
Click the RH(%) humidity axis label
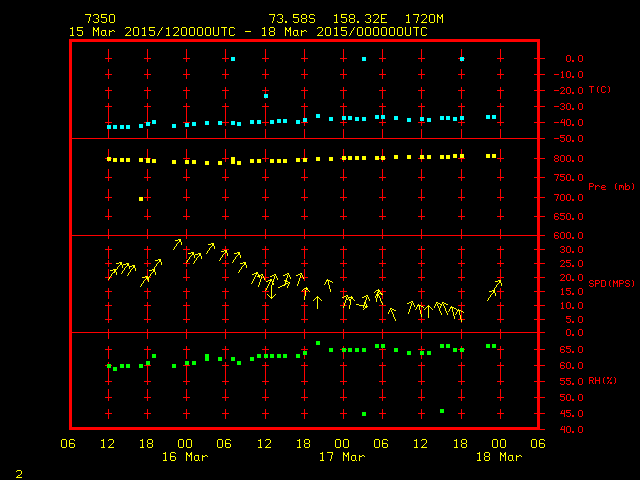pyautogui.click(x=602, y=381)
